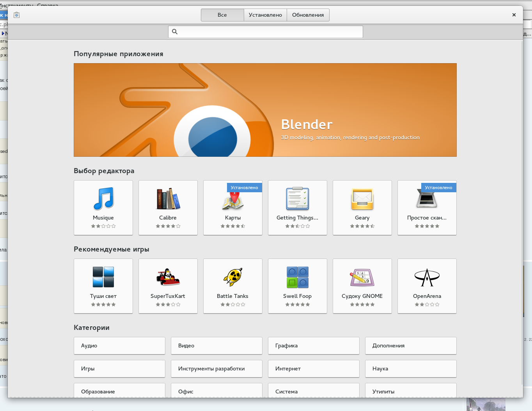The width and height of the screenshot is (532, 411).
Task: Open the Образование category
Action: [119, 390]
